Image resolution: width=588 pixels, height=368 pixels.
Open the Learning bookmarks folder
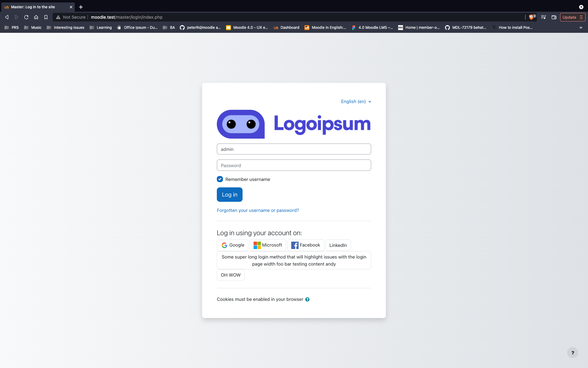tap(101, 28)
